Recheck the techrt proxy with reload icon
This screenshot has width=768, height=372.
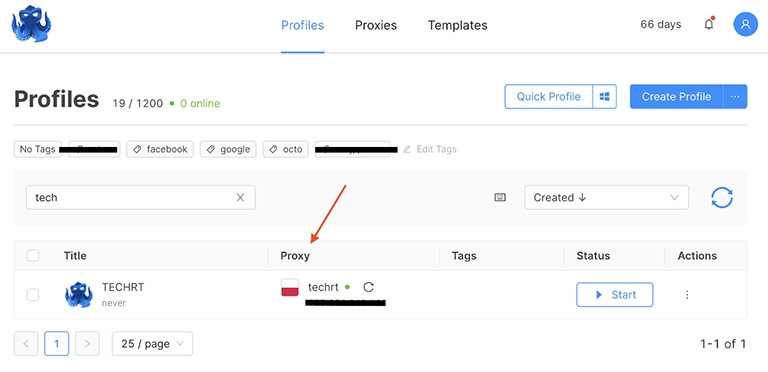(x=369, y=287)
